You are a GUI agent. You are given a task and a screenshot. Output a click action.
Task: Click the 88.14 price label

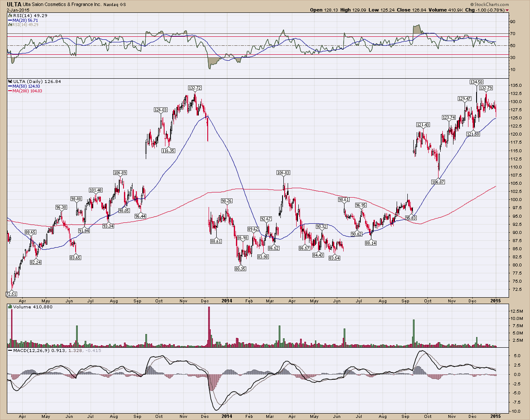click(371, 243)
